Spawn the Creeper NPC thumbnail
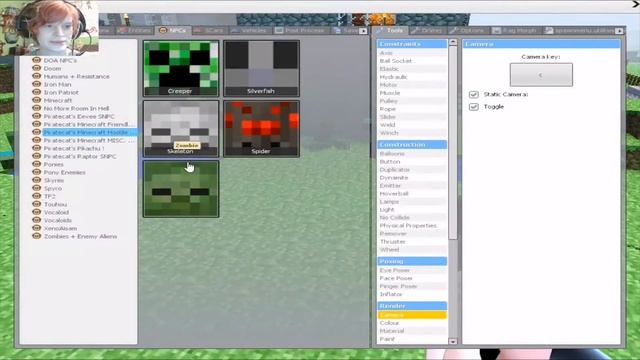Screen dimensions: 640x360 [x=181, y=68]
